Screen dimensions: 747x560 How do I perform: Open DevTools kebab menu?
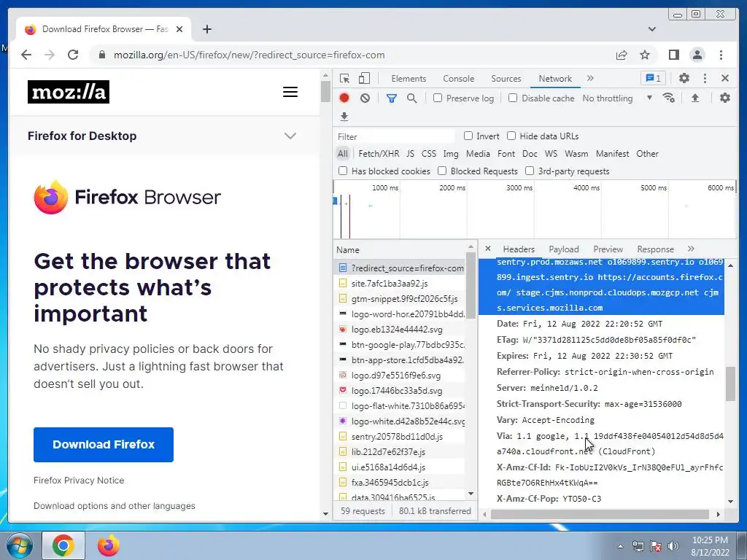tap(705, 78)
